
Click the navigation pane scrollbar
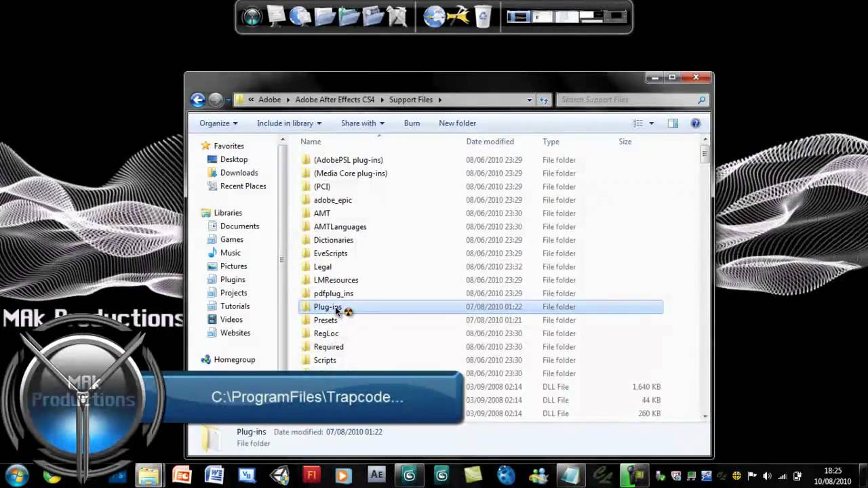point(282,259)
